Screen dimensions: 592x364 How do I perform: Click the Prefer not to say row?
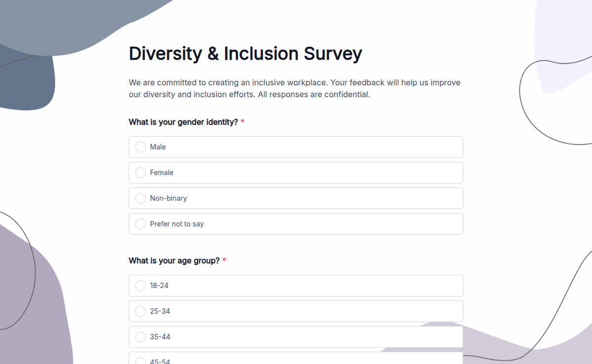[x=296, y=223]
